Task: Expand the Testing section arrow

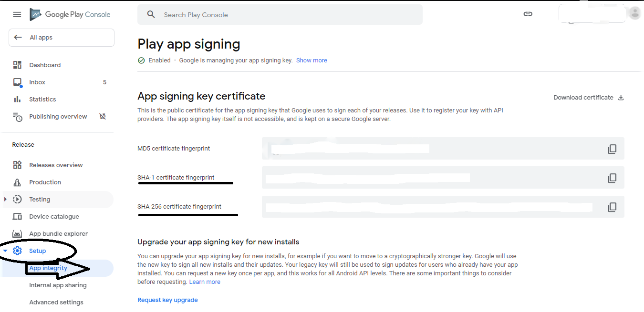Action: (5, 200)
